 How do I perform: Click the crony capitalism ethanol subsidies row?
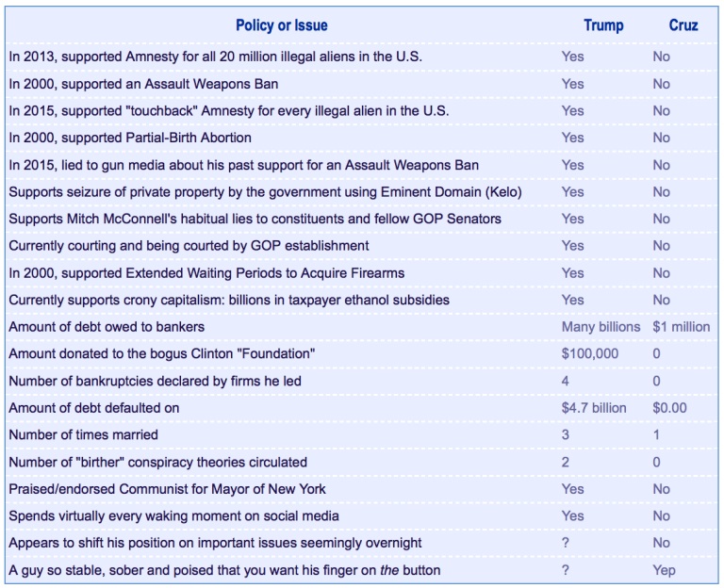229,300
